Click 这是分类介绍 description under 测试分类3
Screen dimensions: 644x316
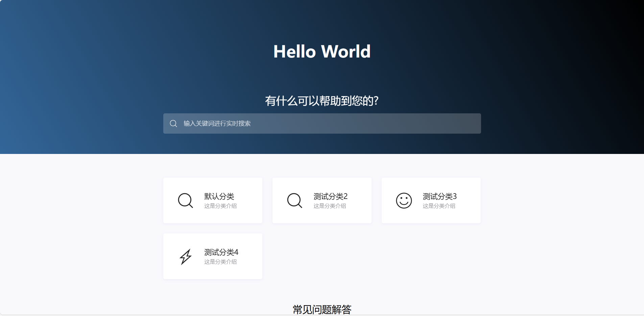(439, 206)
